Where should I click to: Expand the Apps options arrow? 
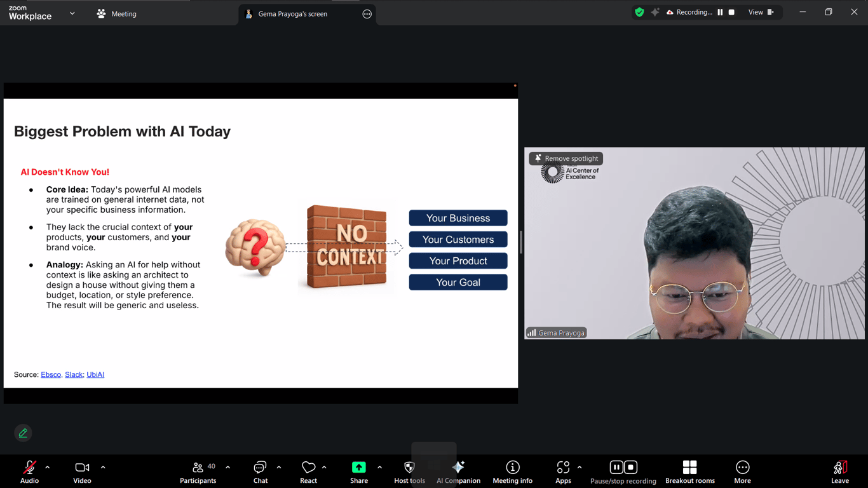click(x=580, y=468)
